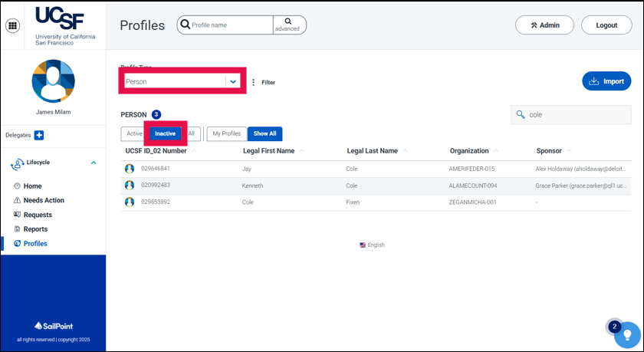Click sponsor Alex Holdaway
This screenshot has height=352, width=644.
pyautogui.click(x=581, y=169)
